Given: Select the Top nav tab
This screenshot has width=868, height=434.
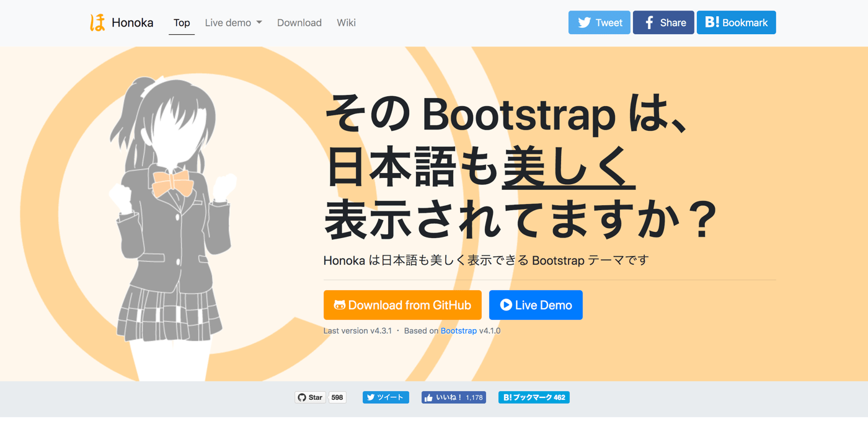Looking at the screenshot, I should pos(182,23).
